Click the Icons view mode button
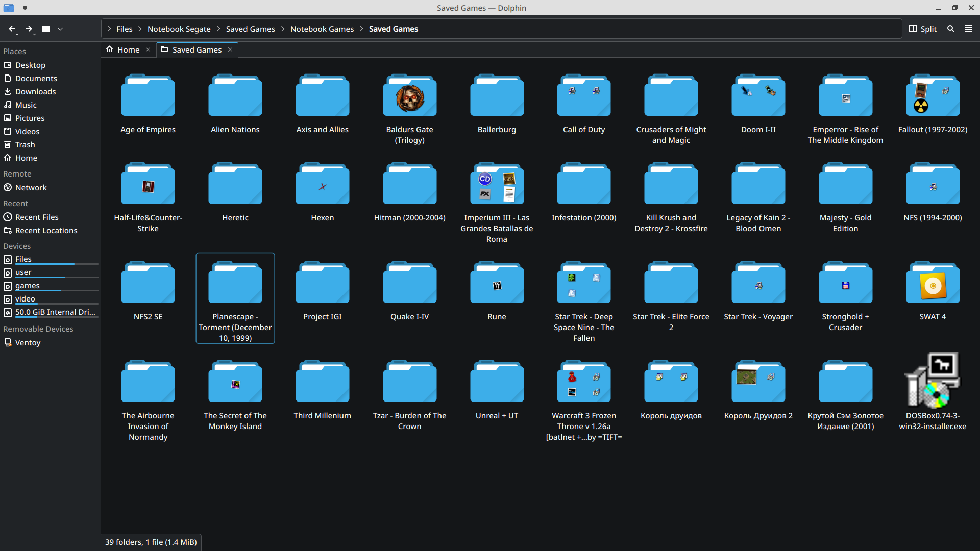Screen dimensions: 980x551 46,29
